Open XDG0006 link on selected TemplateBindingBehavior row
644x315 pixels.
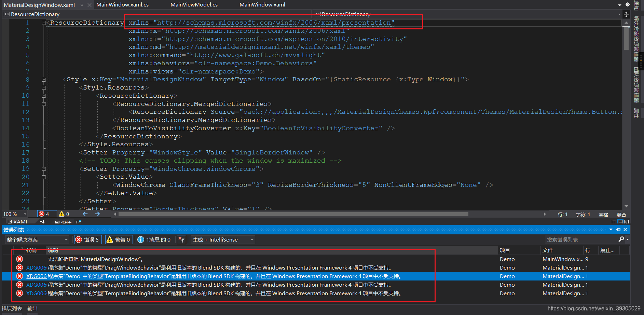tap(36, 276)
